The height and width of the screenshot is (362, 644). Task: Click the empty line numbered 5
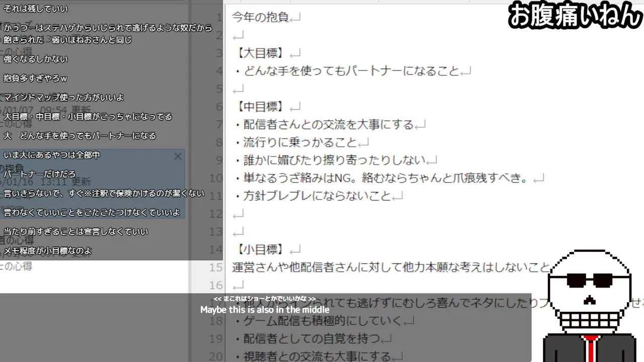238,88
